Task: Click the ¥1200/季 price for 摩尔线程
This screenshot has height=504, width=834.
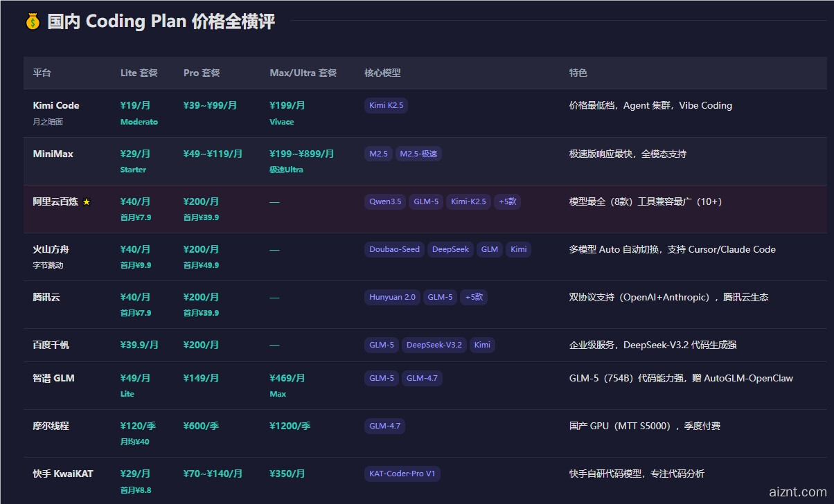Action: click(x=290, y=426)
